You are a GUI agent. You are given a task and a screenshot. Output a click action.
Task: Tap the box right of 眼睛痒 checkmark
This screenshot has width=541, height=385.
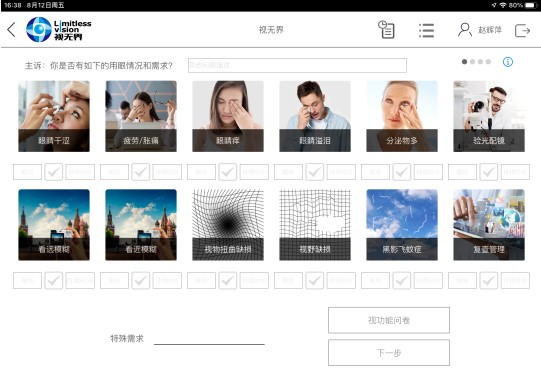[x=254, y=172]
